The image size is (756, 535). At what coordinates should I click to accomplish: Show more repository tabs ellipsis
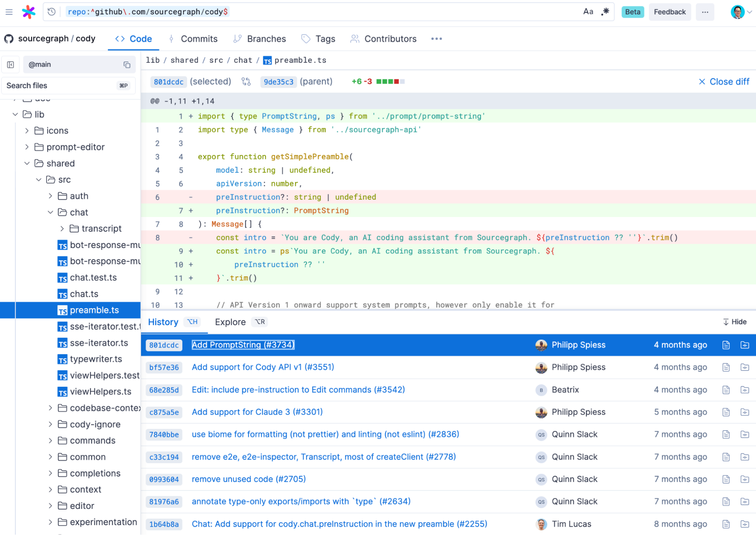pos(436,39)
